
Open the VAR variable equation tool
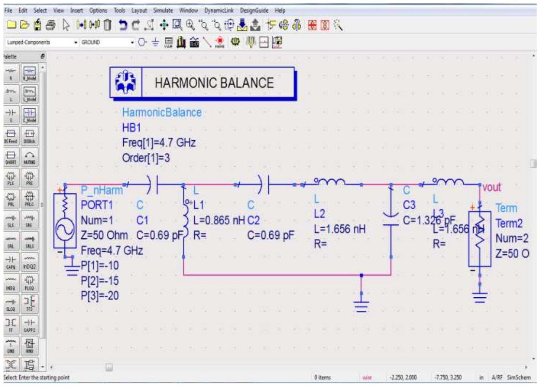pyautogui.click(x=168, y=41)
